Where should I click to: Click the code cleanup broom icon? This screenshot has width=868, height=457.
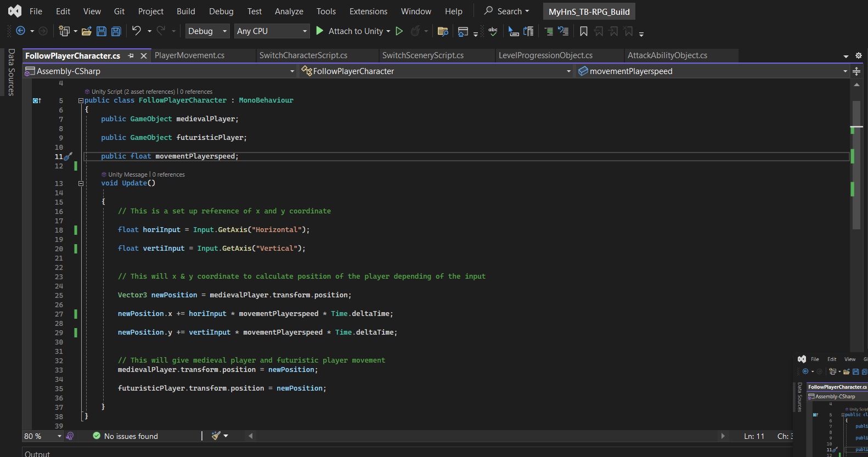point(216,436)
